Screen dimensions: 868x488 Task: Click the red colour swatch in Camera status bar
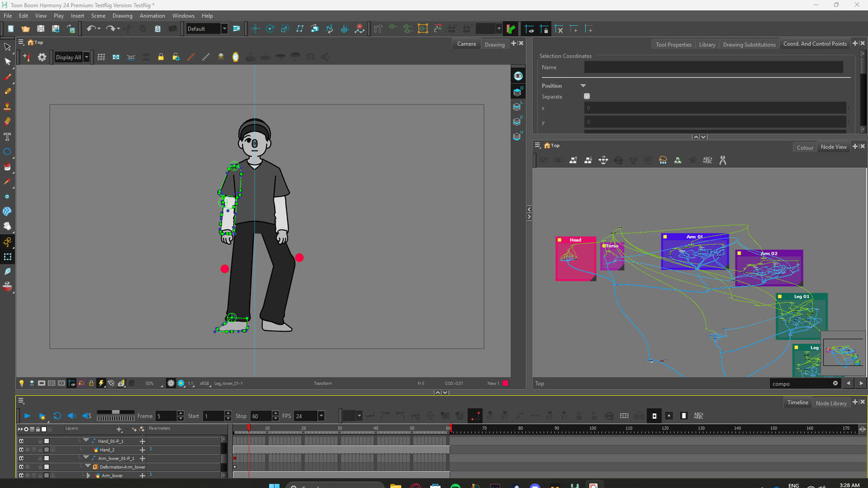(x=505, y=383)
